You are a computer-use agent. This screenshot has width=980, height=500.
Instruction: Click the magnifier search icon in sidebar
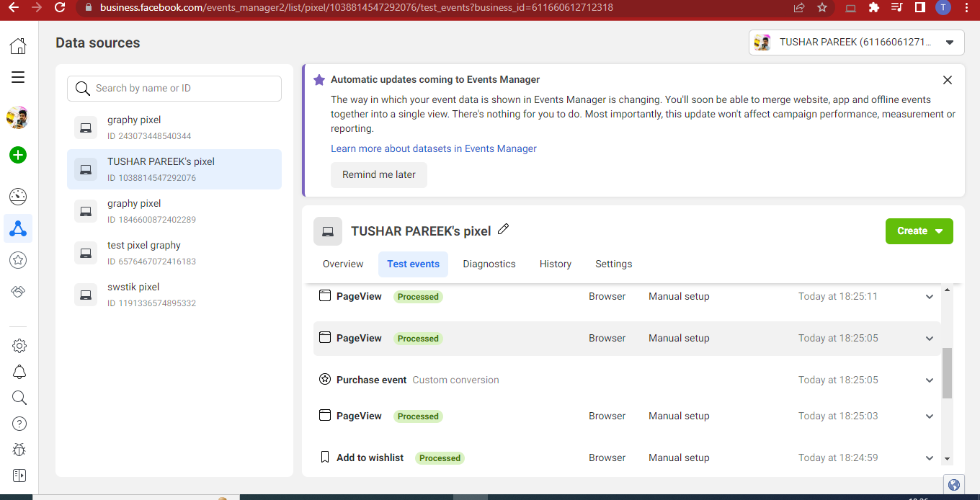[x=19, y=398]
